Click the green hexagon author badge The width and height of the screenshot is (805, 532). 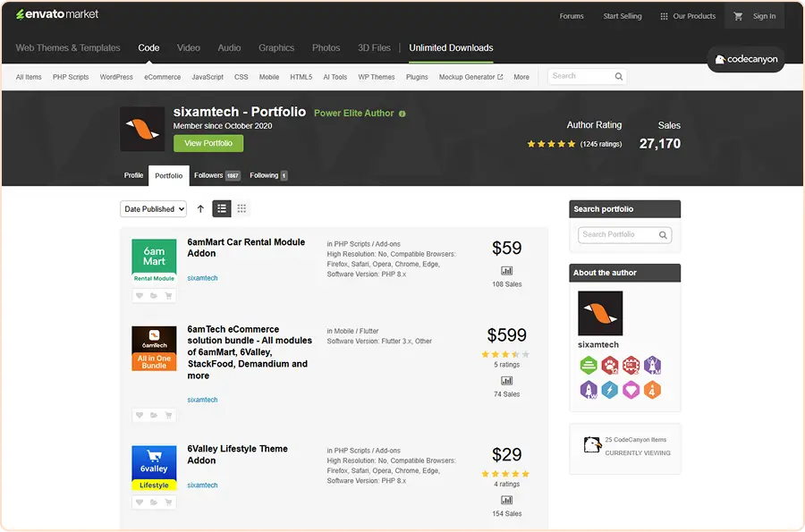[589, 366]
